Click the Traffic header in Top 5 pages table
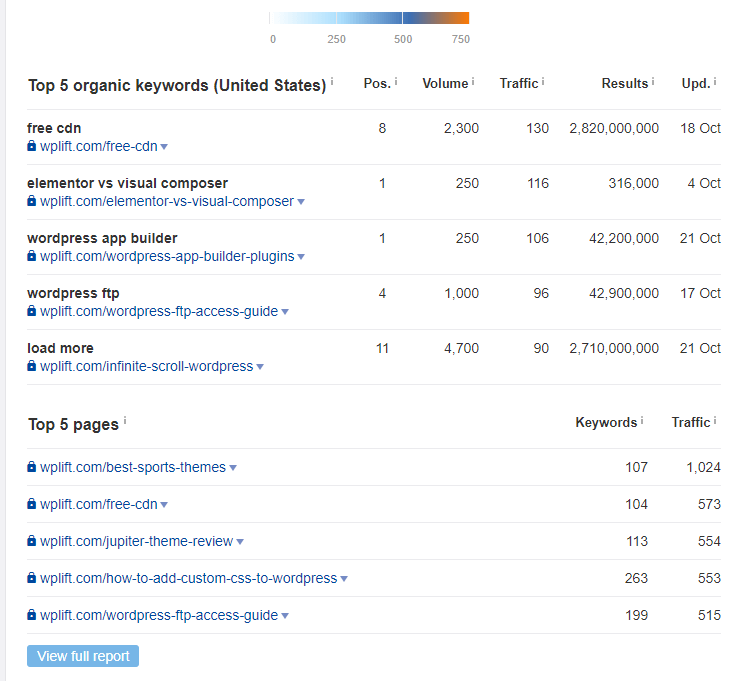This screenshot has height=681, width=736. (x=690, y=422)
